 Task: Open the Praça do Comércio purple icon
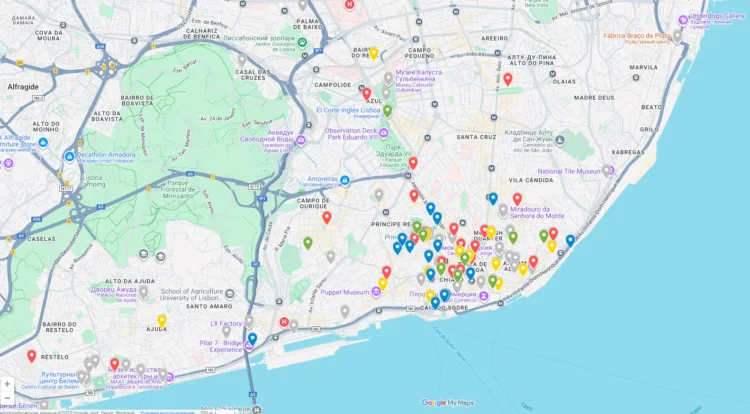[484, 296]
